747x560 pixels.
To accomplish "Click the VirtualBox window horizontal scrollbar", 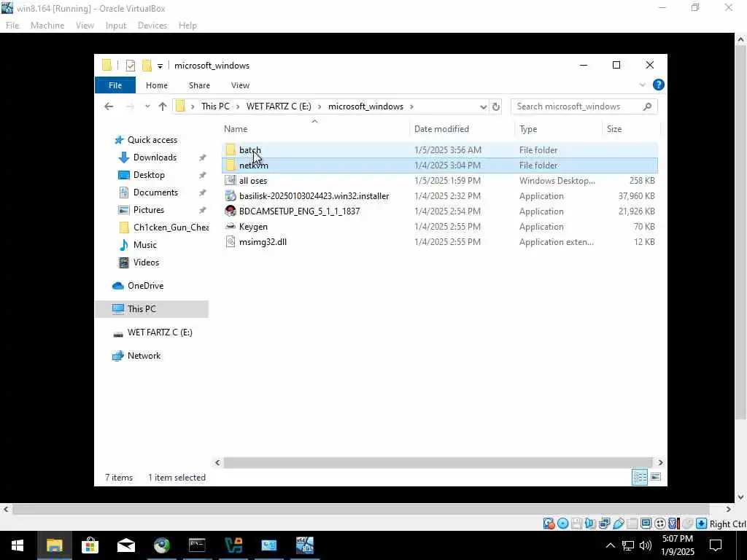I will coord(360,510).
